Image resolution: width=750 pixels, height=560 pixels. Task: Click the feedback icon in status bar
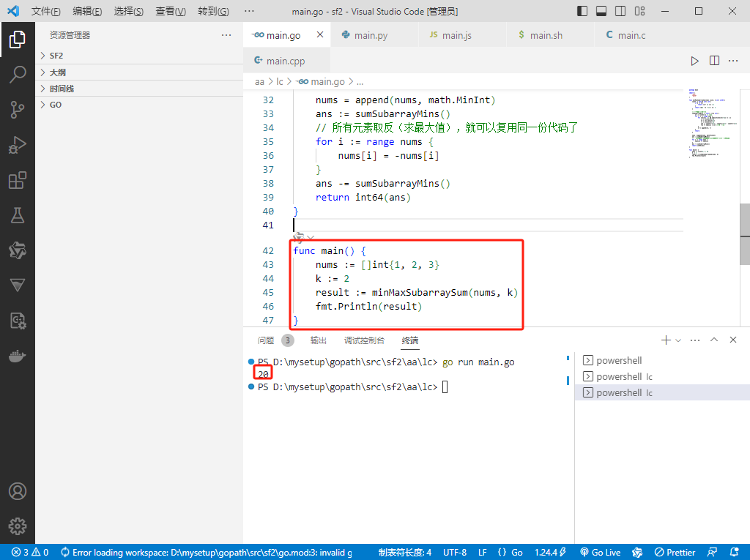pos(712,553)
